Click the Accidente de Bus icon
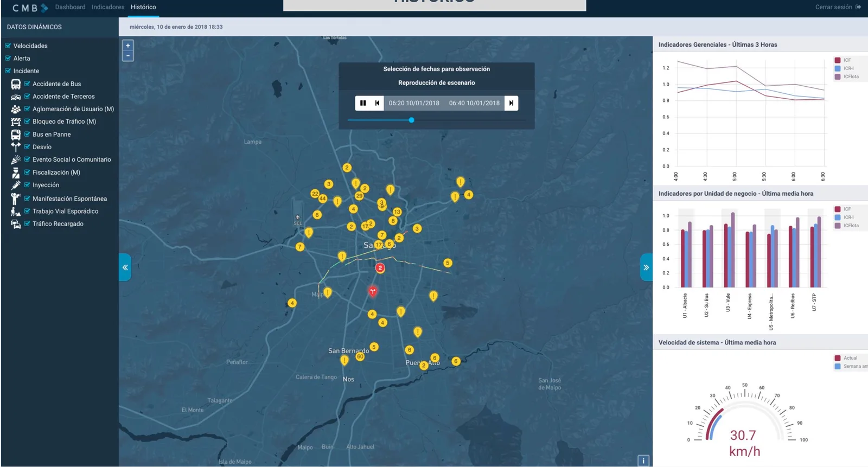Viewport: 868px width, 467px height. pos(16,84)
